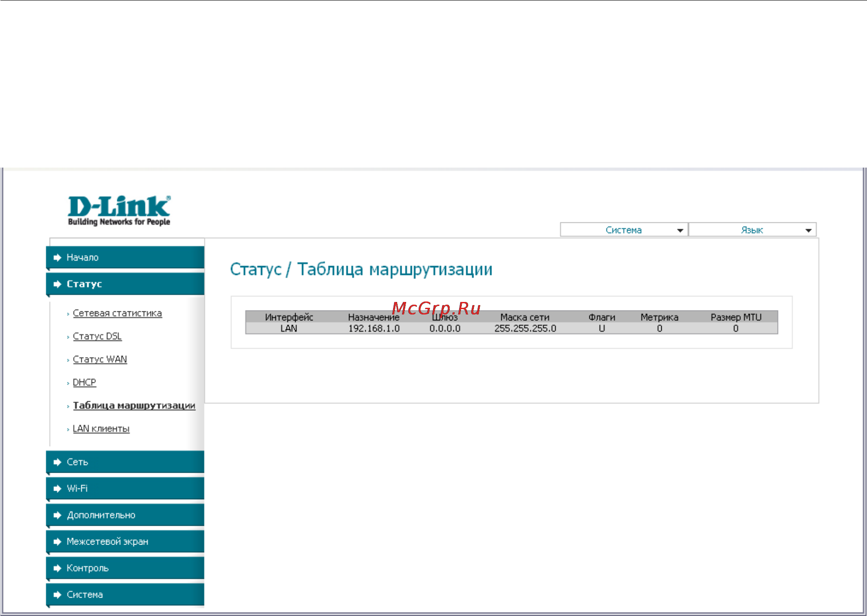
Task: Click the Размер MTU column header
Action: (x=736, y=317)
